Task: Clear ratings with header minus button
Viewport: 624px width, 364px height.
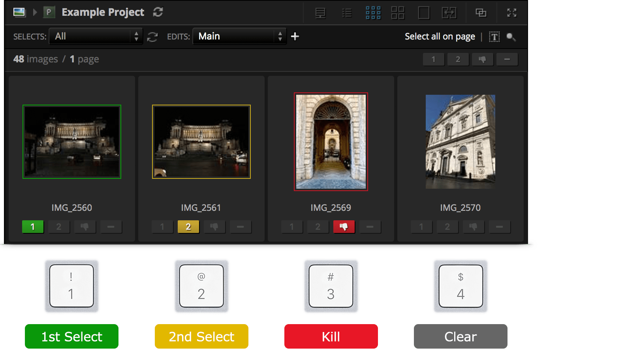Action: 507,60
